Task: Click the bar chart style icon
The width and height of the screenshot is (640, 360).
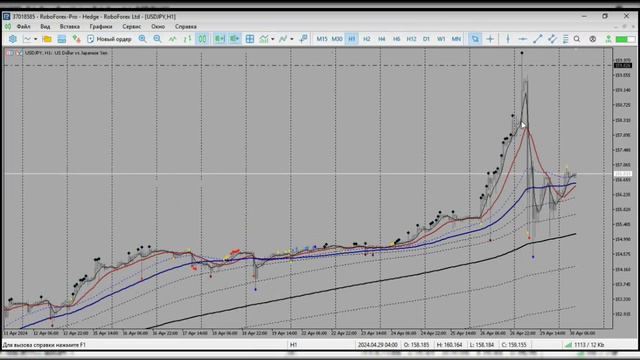Action: pos(187,39)
